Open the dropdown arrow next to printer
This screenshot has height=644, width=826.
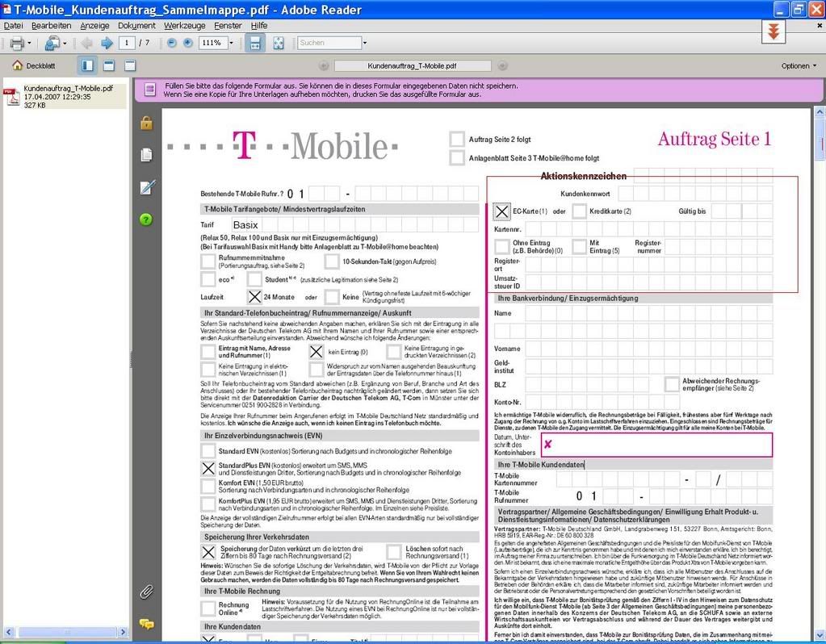[x=30, y=44]
